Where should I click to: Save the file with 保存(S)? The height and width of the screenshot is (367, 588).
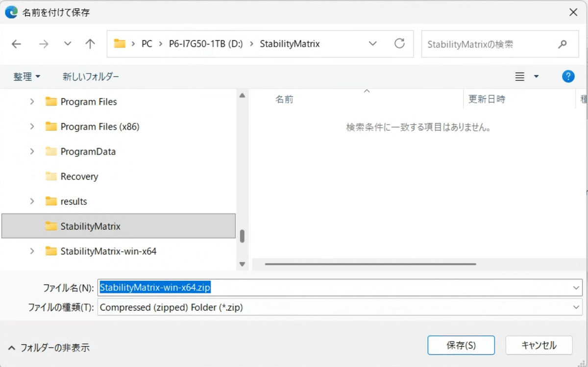coord(461,345)
